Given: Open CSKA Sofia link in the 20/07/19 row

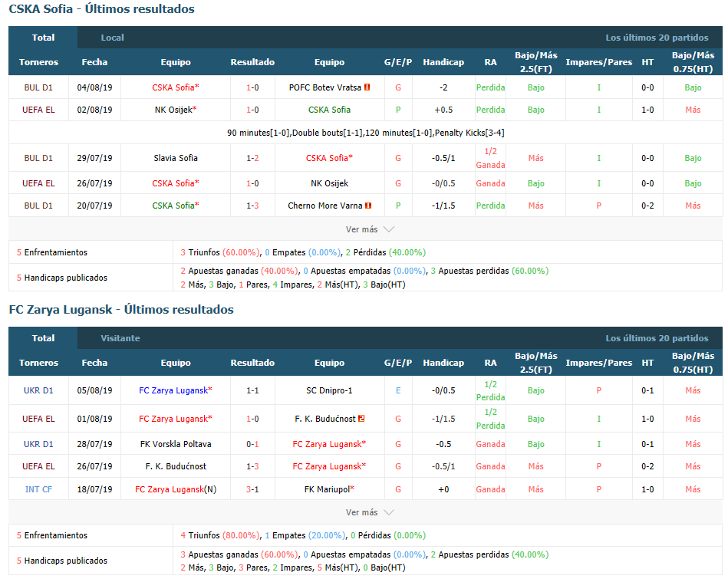Looking at the screenshot, I should tap(176, 206).
